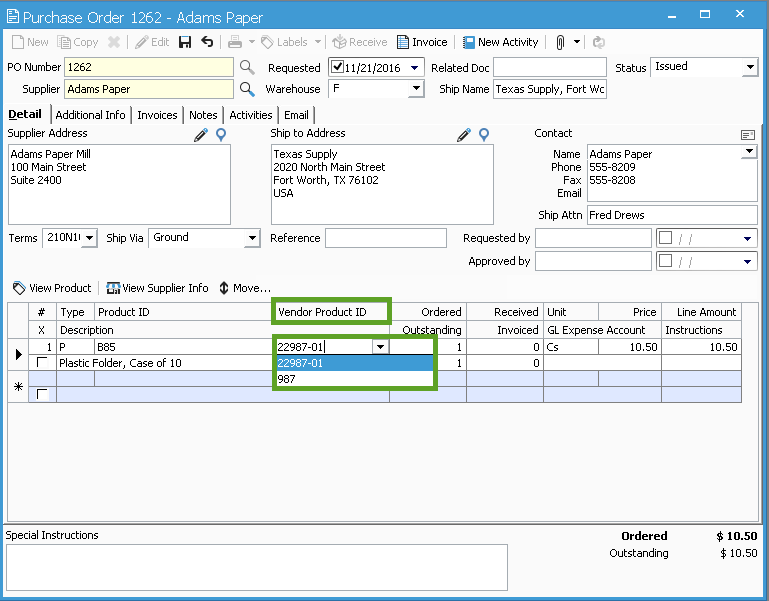Image resolution: width=769 pixels, height=601 pixels.
Task: Open the Ship Via dropdown
Action: tap(252, 238)
